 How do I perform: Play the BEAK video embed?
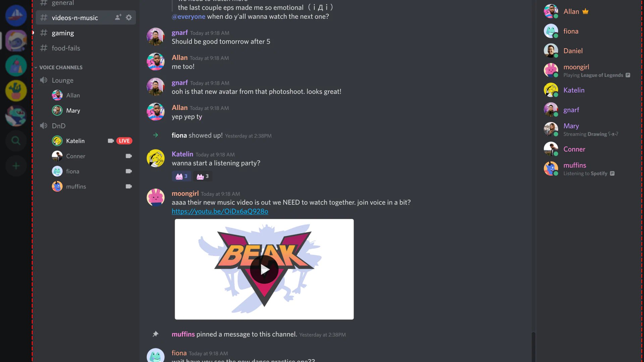(x=264, y=269)
